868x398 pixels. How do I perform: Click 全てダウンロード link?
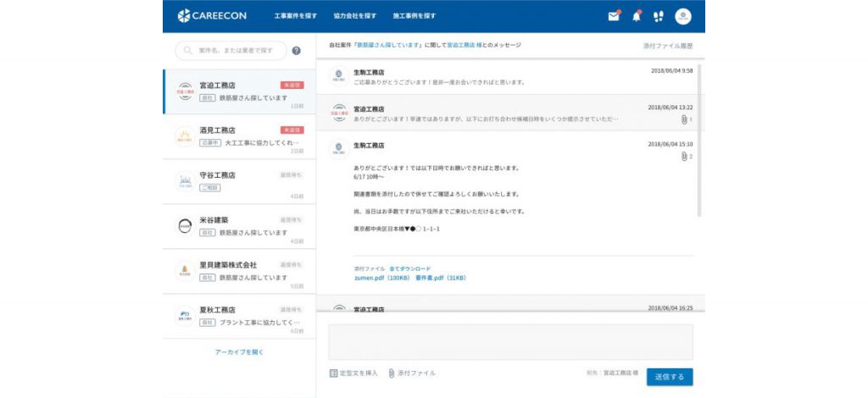[x=409, y=268]
